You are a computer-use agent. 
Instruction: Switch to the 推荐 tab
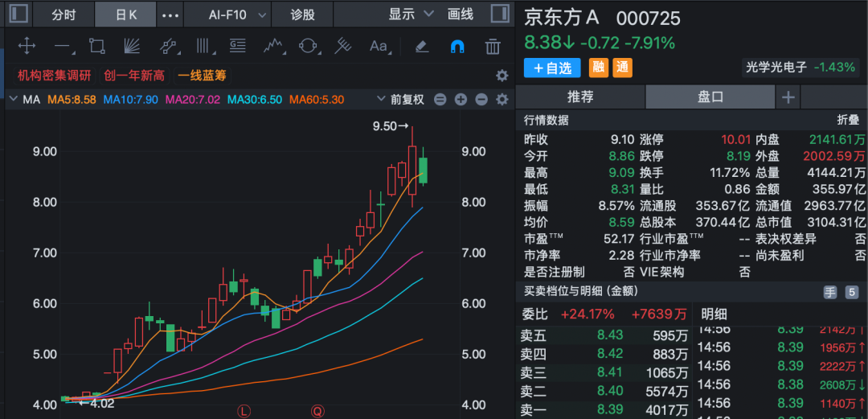[x=580, y=97]
